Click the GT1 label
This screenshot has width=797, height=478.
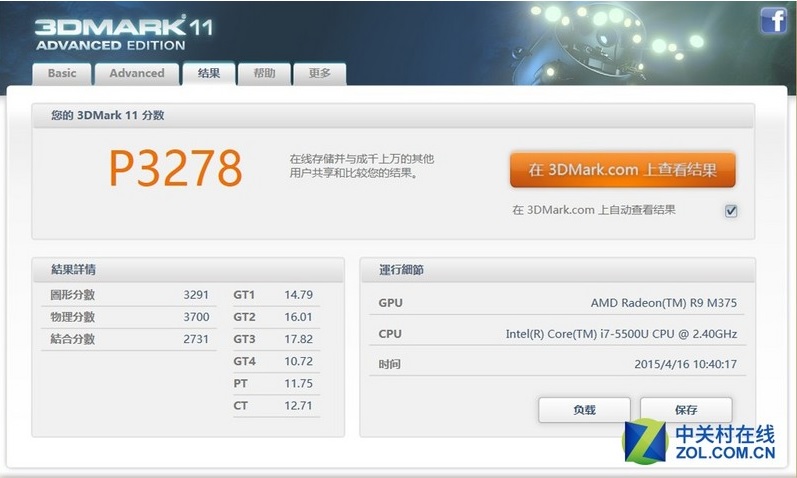coord(244,295)
